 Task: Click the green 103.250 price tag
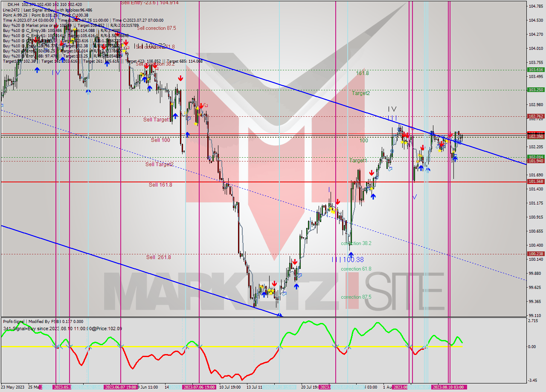536,90
